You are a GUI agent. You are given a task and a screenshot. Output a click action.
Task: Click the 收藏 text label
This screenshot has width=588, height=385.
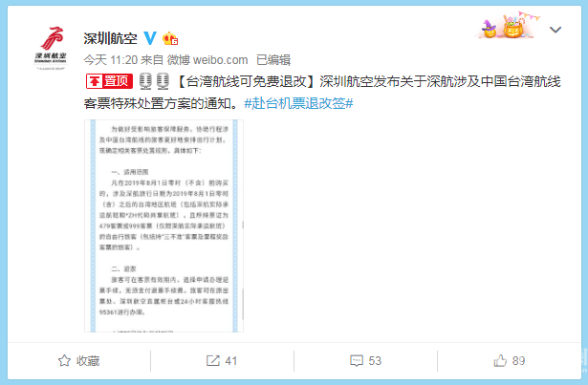pos(88,360)
